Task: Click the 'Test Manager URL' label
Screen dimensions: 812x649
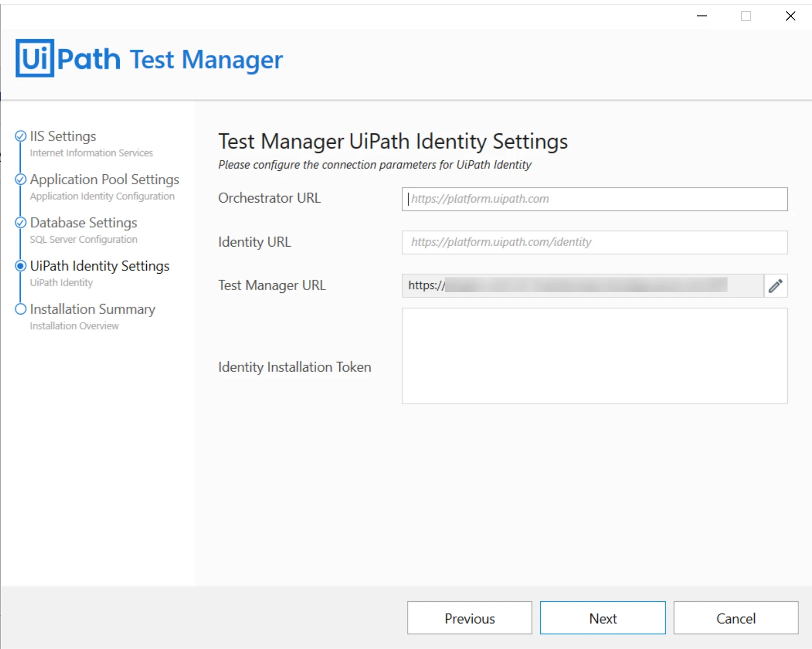Action: pyautogui.click(x=272, y=285)
